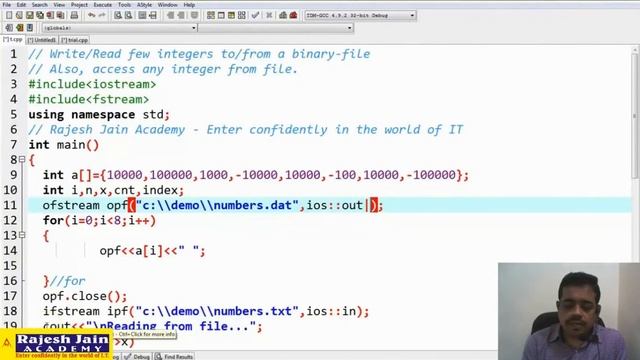Click the red Delete profiling information icon

(x=293, y=16)
